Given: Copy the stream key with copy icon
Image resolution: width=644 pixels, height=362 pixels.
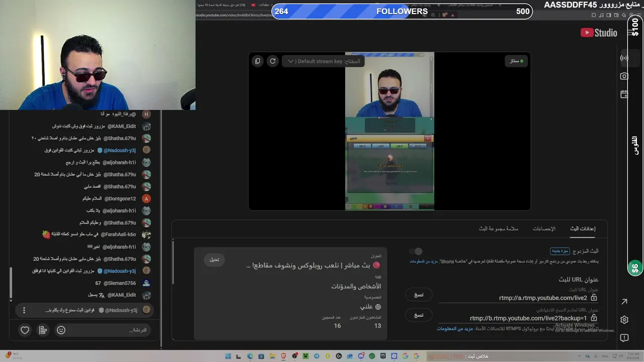Looking at the screenshot, I should coord(258,61).
